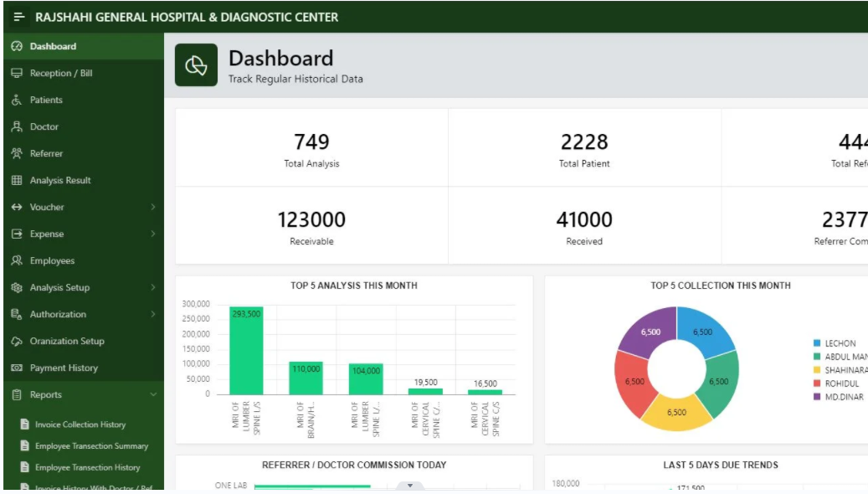Expand the Authorization submenu chevron
868x494 pixels.
[152, 315]
